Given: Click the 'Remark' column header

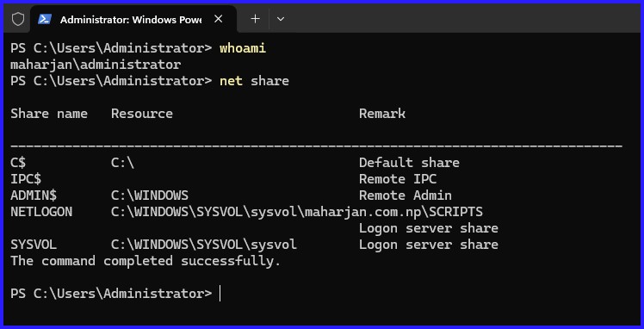Looking at the screenshot, I should point(382,114).
